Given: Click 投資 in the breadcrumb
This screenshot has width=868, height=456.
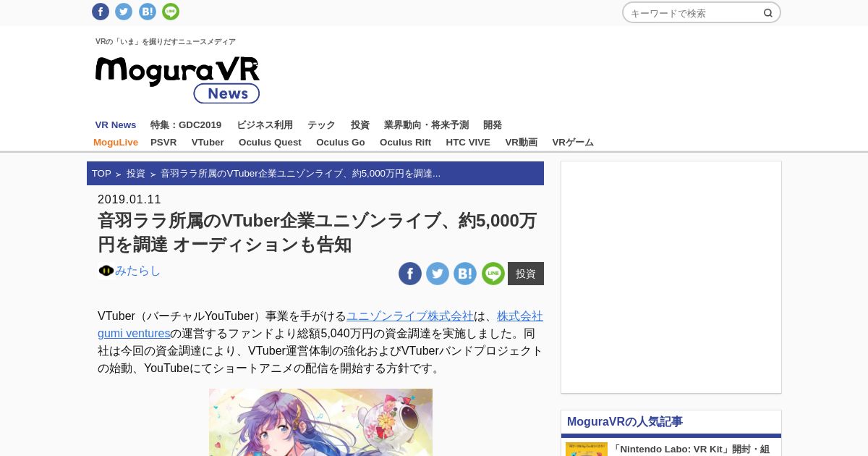Looking at the screenshot, I should tap(136, 174).
